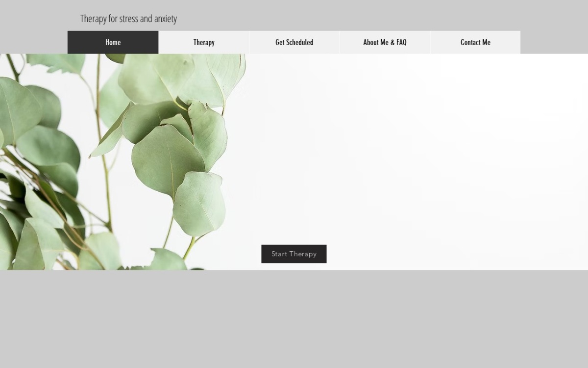Image resolution: width=588 pixels, height=368 pixels.
Task: Click the 'Therapy for stress and anxiety' site title
Action: click(128, 19)
